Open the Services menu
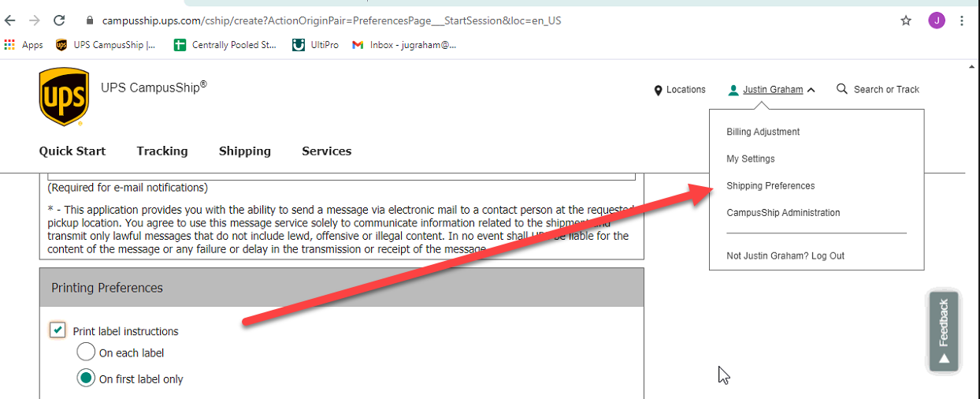The height and width of the screenshot is (399, 980). coord(327,151)
